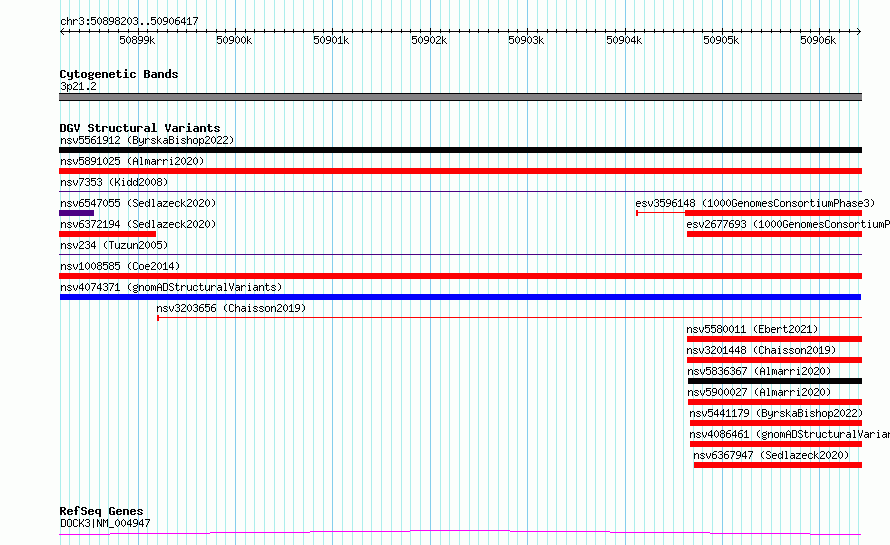Open nsv6372194 (Sedlazeck2020) variant label
The image size is (890, 545).
point(138,224)
